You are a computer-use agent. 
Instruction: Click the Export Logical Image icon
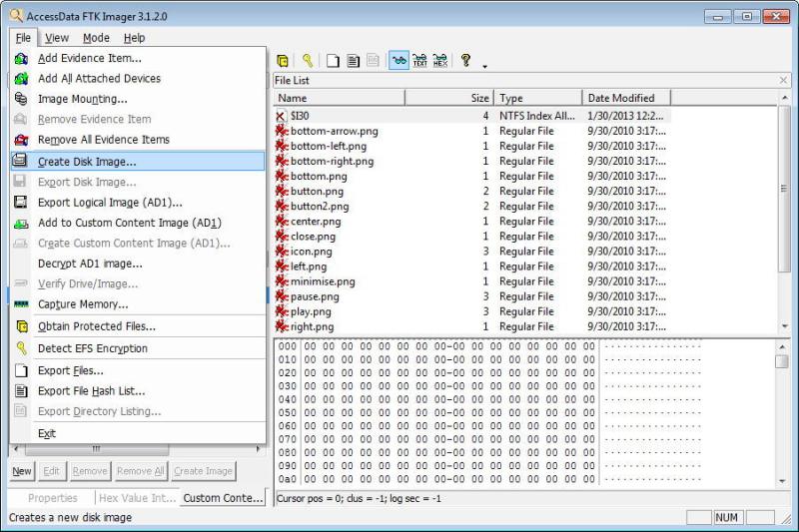(20, 202)
